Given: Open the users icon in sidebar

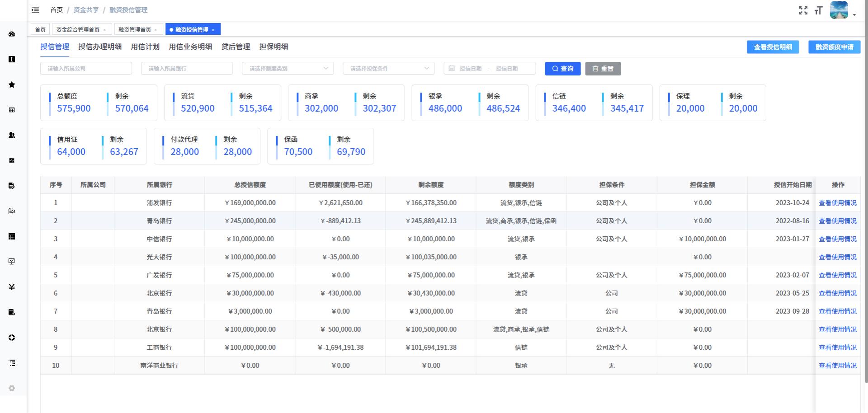Looking at the screenshot, I should [x=12, y=135].
